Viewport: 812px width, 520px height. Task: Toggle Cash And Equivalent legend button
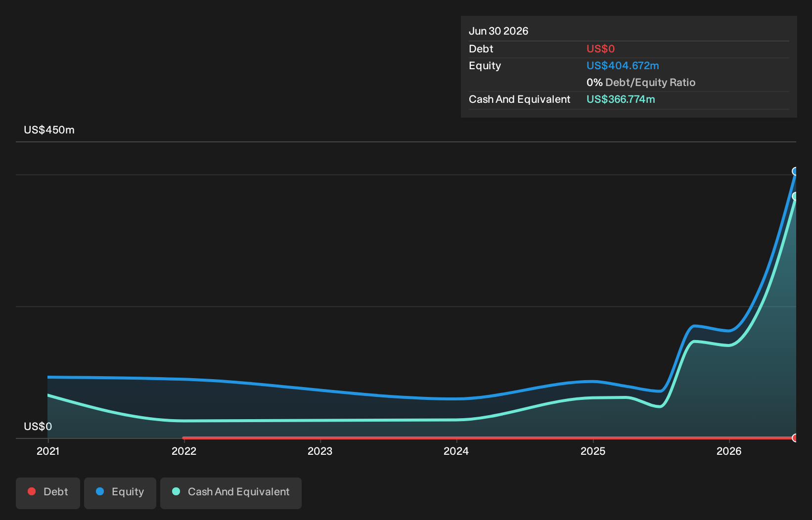tap(231, 493)
